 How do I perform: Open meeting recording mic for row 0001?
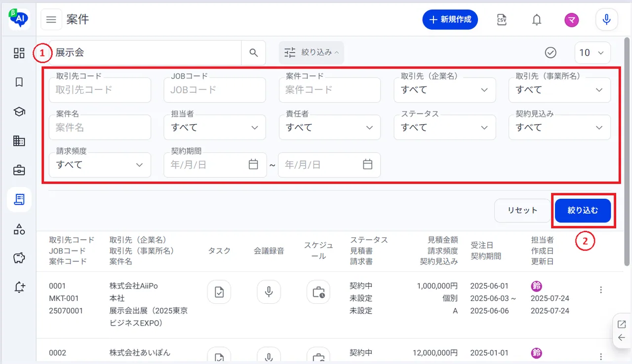269,292
